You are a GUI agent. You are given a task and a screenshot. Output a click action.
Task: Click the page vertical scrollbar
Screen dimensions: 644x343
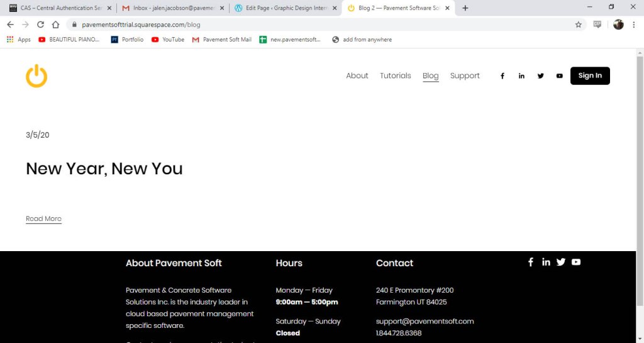click(x=640, y=157)
